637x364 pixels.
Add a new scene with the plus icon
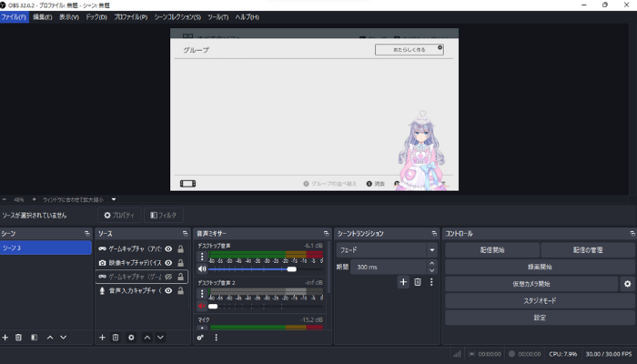click(5, 338)
